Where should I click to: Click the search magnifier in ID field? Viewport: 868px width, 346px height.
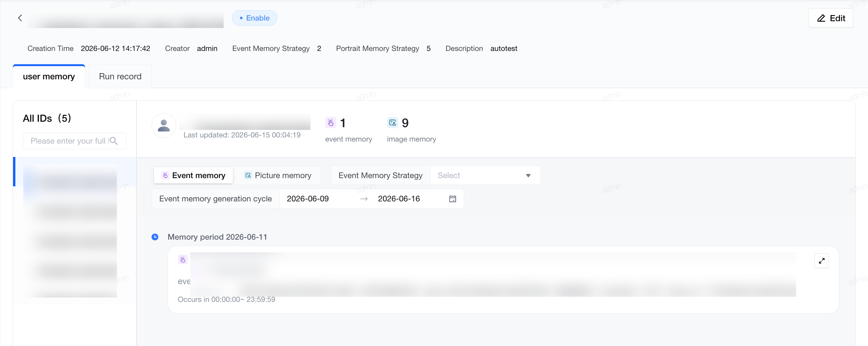pos(114,141)
